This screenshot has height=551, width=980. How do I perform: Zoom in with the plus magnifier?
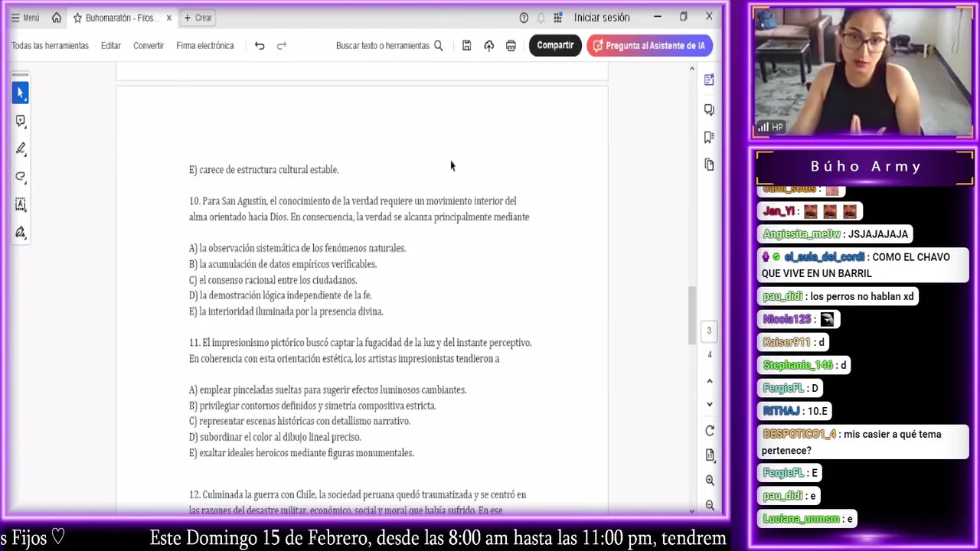[709, 481]
